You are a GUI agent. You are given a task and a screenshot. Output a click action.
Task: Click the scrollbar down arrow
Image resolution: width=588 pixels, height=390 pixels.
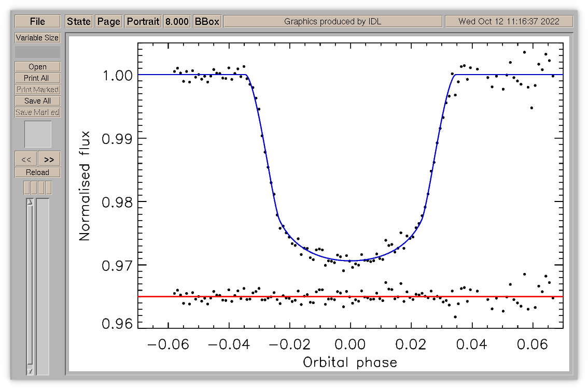coord(30,371)
